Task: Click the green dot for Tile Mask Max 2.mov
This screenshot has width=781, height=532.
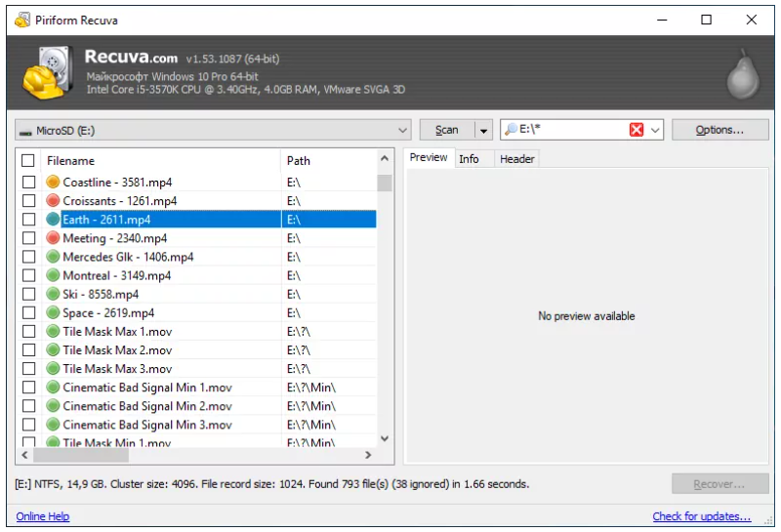Action: [53, 350]
